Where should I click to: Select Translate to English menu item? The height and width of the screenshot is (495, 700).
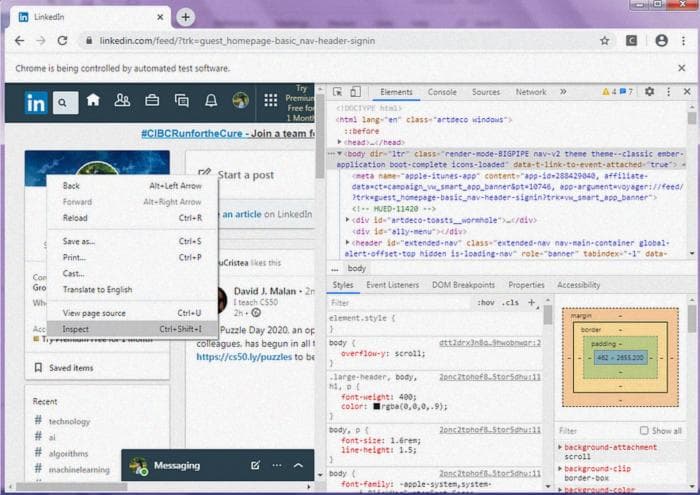point(132,289)
